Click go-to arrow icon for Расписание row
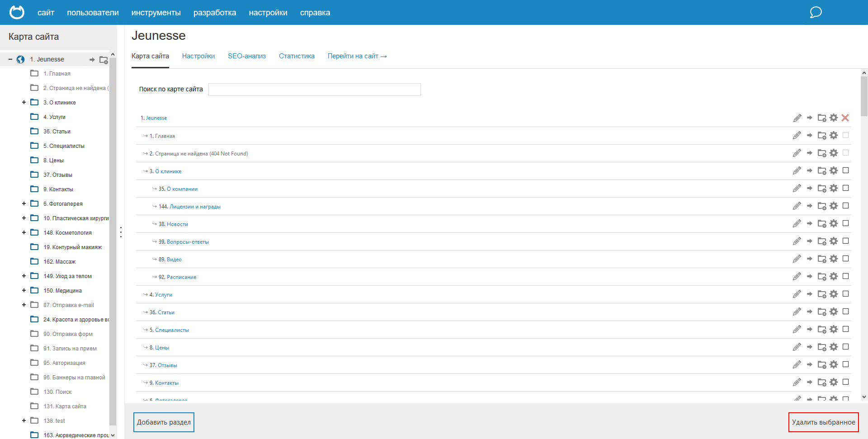The height and width of the screenshot is (439, 868). click(x=810, y=276)
